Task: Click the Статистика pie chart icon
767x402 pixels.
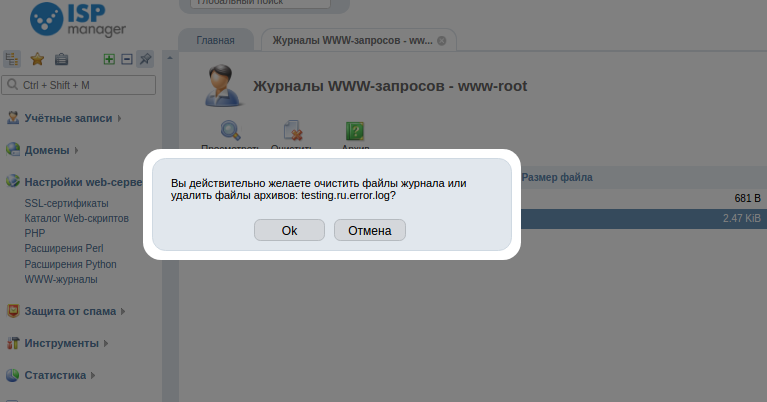Action: pyautogui.click(x=13, y=375)
